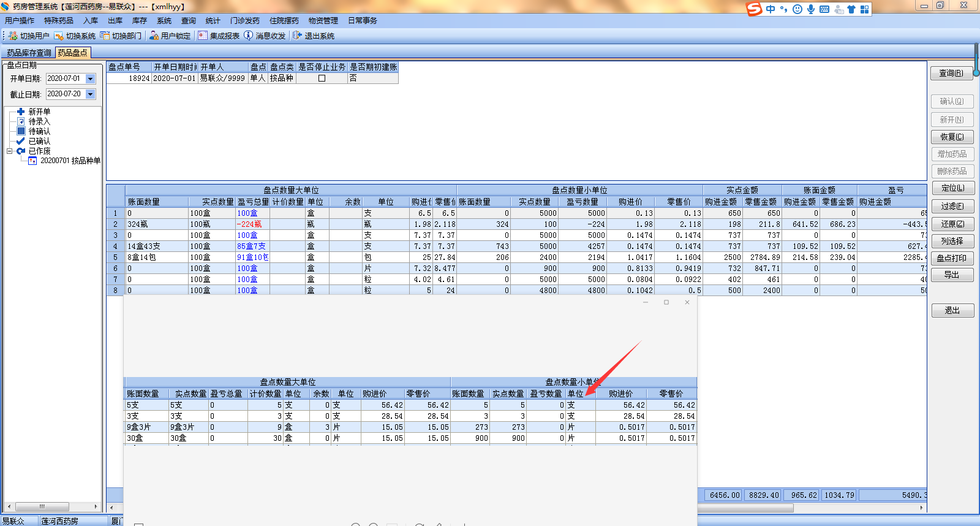Open the 查询 menu
Screen dimensions: 980x526
[189, 21]
